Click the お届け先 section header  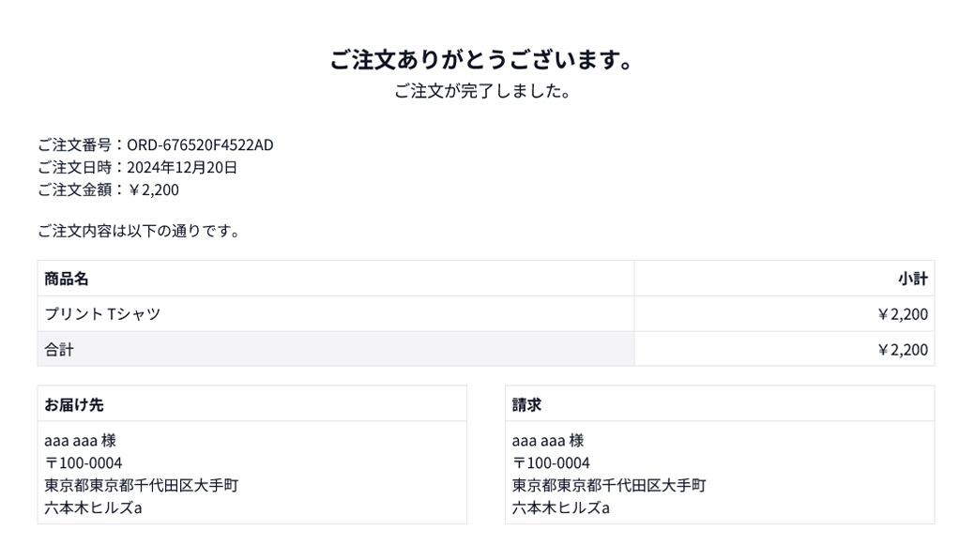(x=74, y=404)
